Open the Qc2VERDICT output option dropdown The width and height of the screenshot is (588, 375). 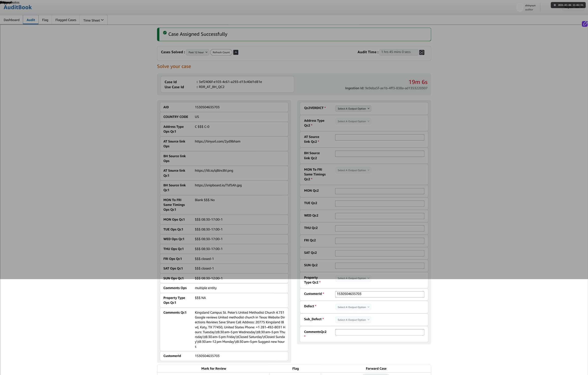click(353, 109)
